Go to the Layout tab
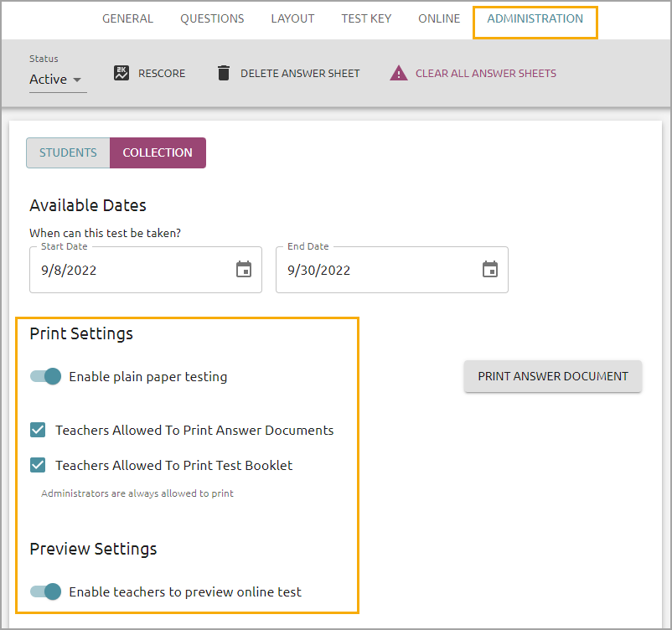This screenshot has height=630, width=672. point(292,19)
